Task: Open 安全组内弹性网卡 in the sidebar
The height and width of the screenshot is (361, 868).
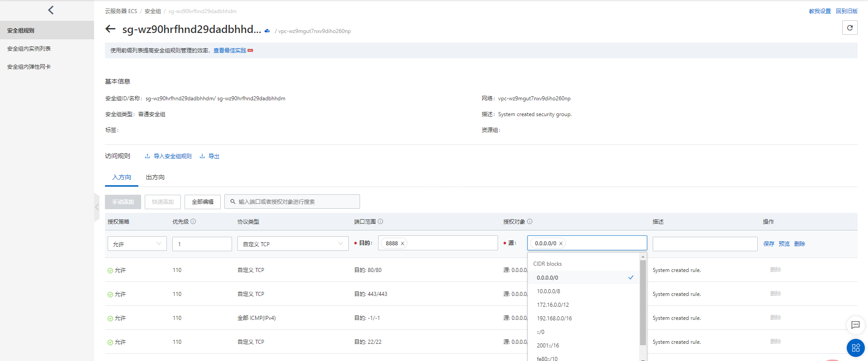Action: pos(47,66)
